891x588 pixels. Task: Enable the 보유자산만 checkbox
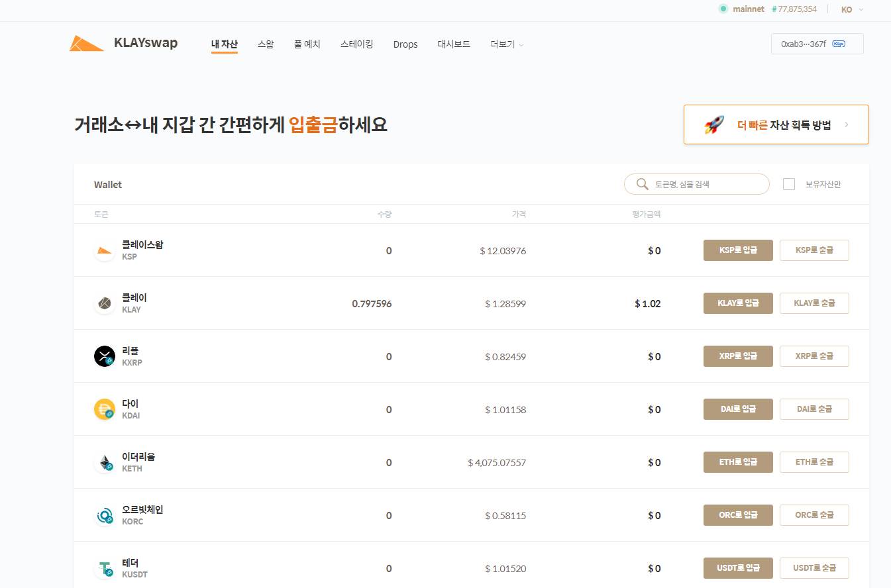[x=789, y=184]
